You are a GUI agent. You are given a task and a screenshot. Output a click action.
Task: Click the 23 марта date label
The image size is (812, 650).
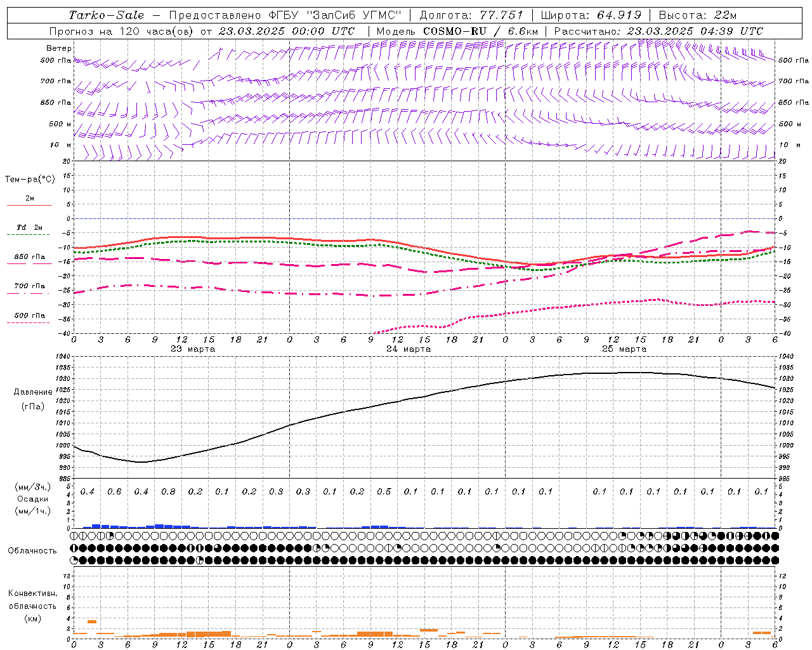point(193,349)
